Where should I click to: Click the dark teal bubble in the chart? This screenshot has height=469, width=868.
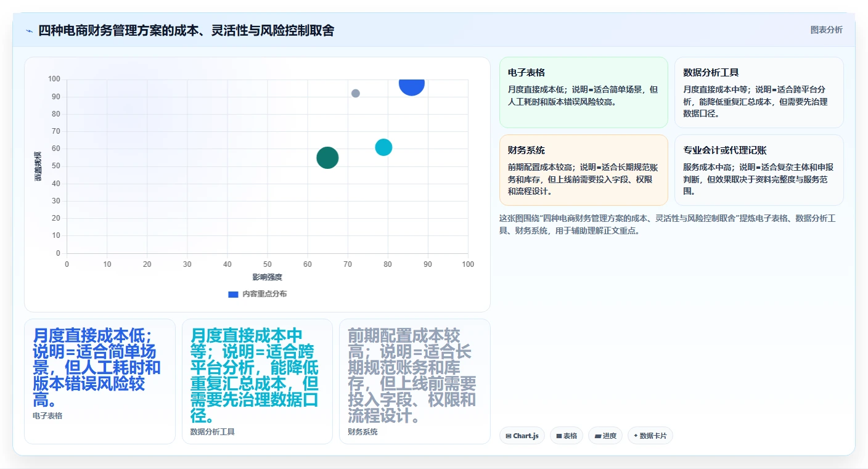[327, 158]
